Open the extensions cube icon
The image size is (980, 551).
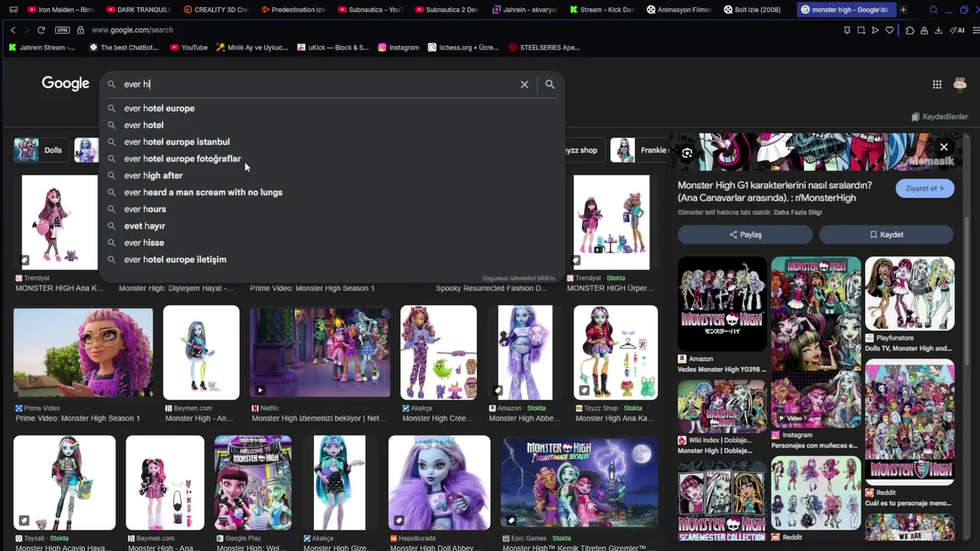[910, 30]
